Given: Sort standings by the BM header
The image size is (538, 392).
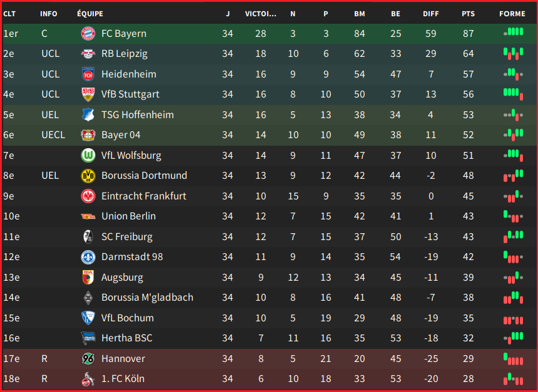Looking at the screenshot, I should tap(359, 14).
